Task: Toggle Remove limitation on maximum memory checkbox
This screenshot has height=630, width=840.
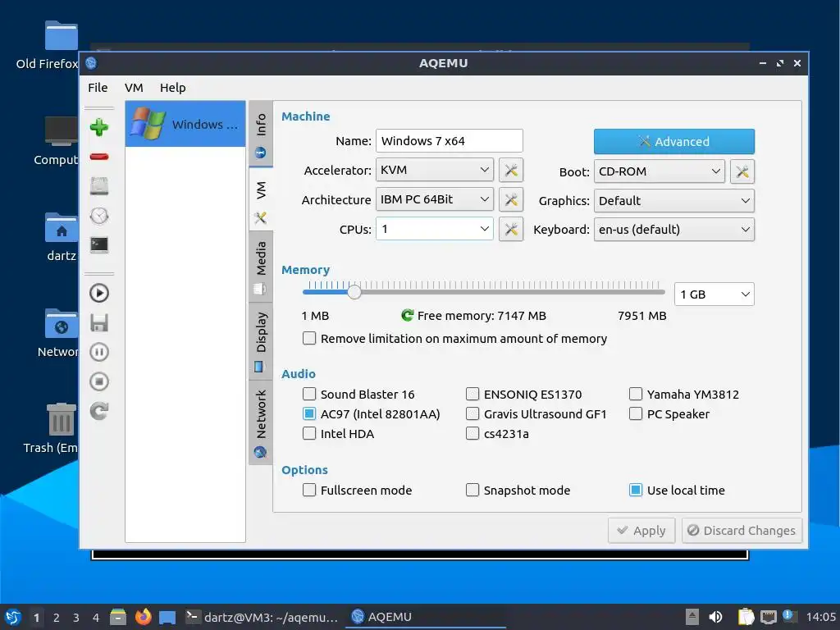Action: tap(309, 338)
